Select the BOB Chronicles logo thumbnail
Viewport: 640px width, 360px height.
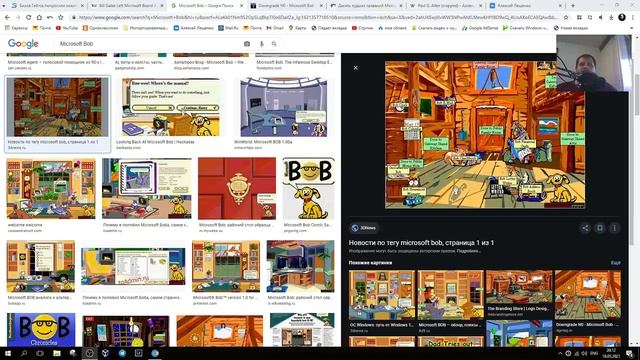[x=41, y=330]
